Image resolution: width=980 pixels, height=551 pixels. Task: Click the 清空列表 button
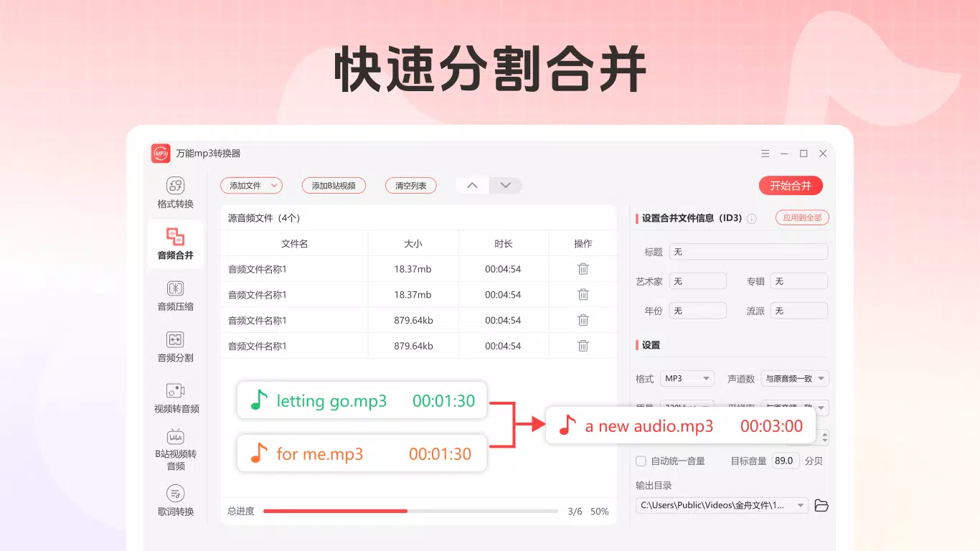[x=411, y=186]
